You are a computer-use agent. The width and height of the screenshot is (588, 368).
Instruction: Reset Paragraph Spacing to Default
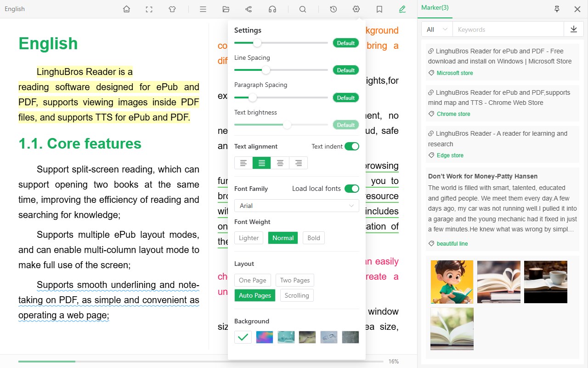click(346, 98)
